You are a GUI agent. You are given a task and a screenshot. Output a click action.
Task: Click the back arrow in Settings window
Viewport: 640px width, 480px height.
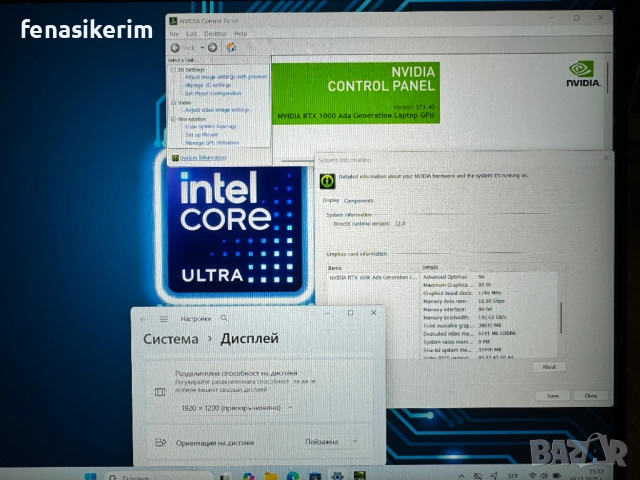tap(143, 318)
